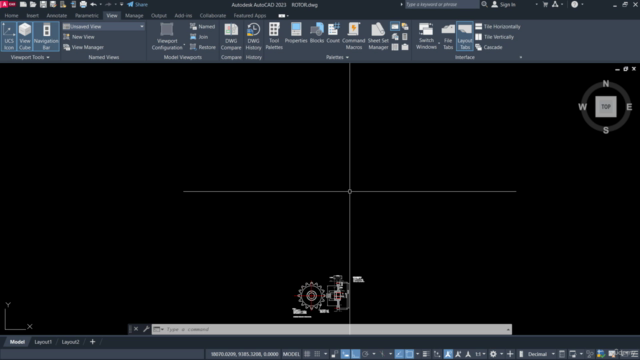Toggle the View Cube display
The width and height of the screenshot is (640, 360).
click(25, 36)
